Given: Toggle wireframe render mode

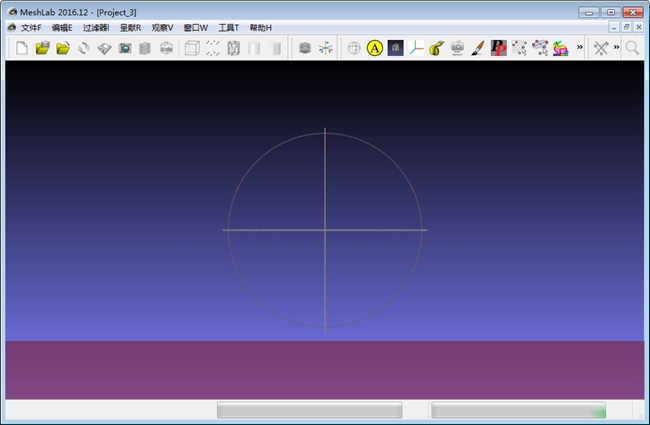Looking at the screenshot, I should (233, 48).
